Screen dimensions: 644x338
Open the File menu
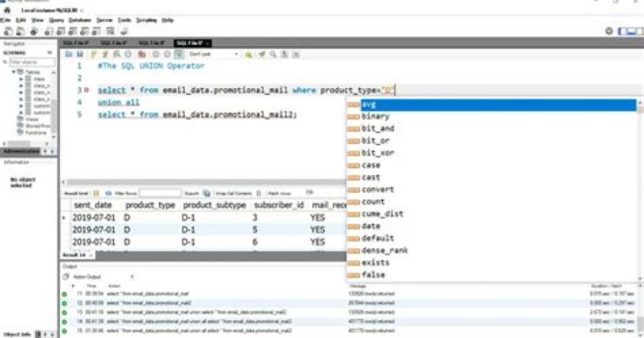(5, 20)
